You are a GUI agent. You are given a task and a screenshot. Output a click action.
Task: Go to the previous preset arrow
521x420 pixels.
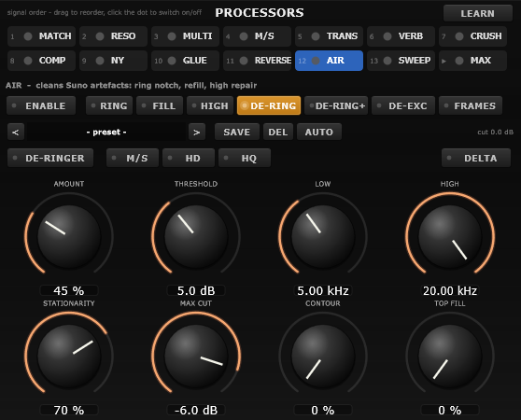[16, 132]
